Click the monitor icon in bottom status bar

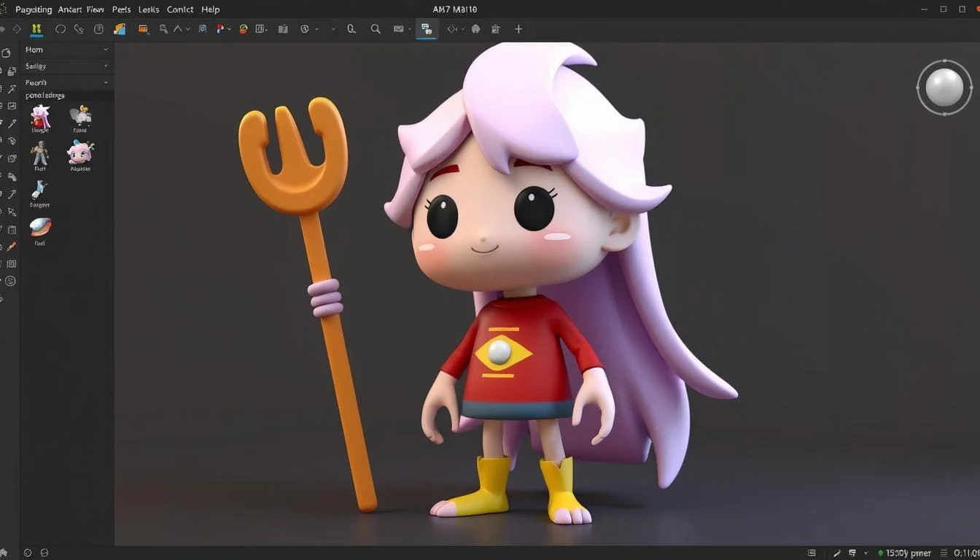click(852, 553)
